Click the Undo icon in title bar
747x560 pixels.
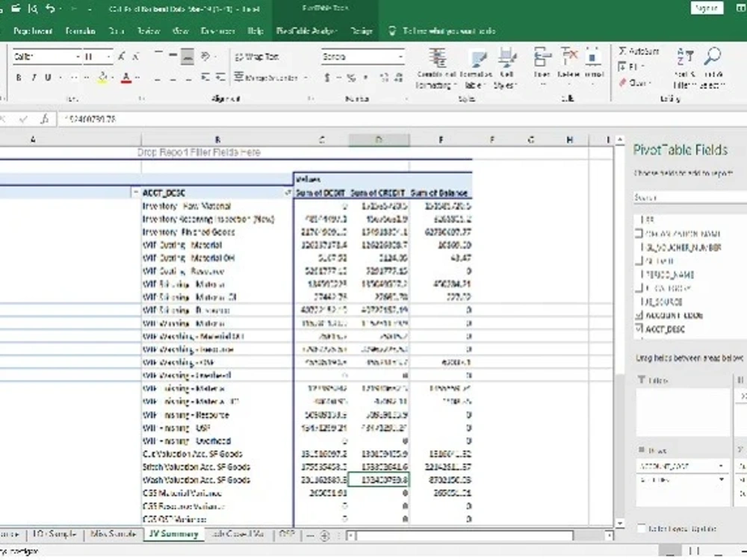click(49, 8)
